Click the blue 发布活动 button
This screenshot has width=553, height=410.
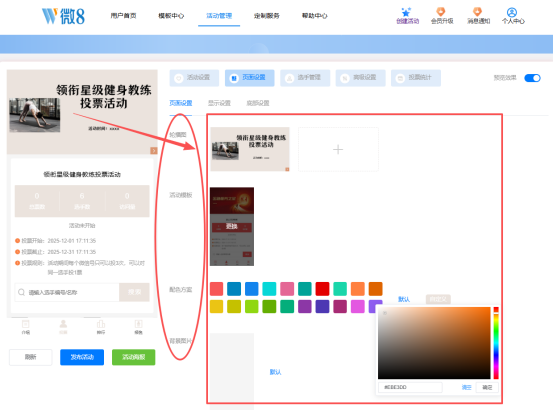pos(82,357)
